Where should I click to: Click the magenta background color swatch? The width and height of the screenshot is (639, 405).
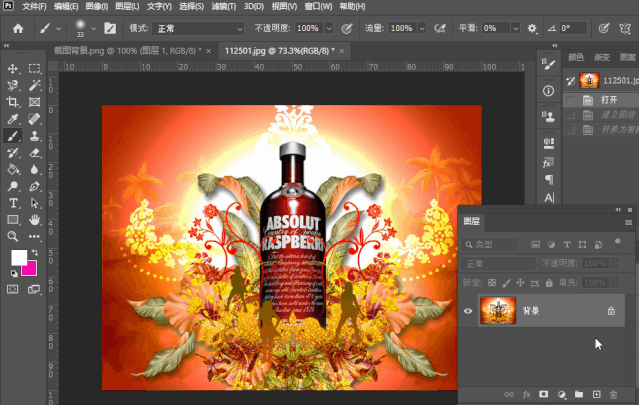[x=31, y=267]
